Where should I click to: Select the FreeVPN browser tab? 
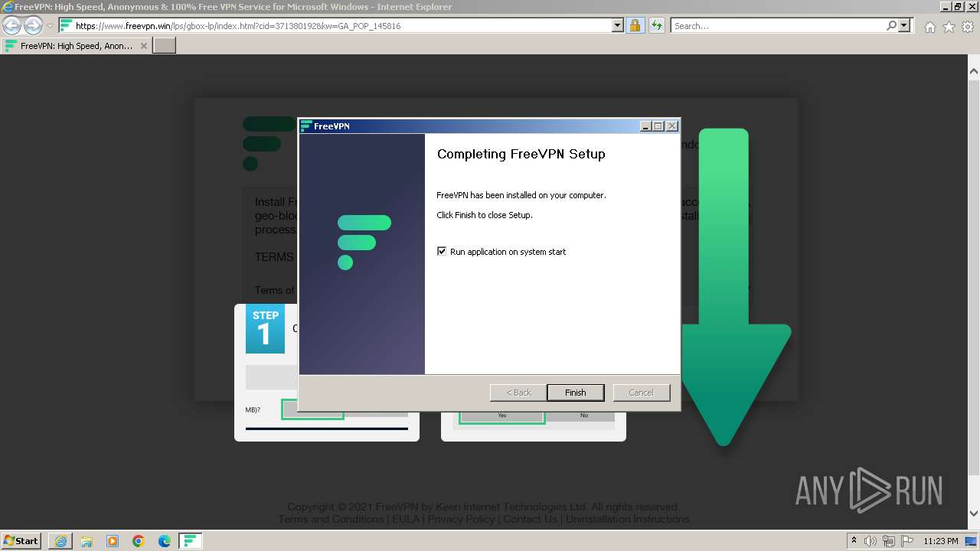tap(77, 46)
